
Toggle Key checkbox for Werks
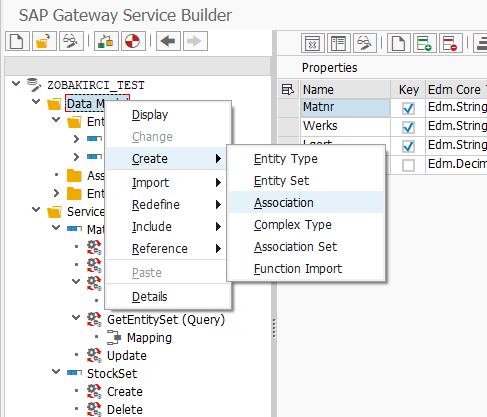(408, 127)
